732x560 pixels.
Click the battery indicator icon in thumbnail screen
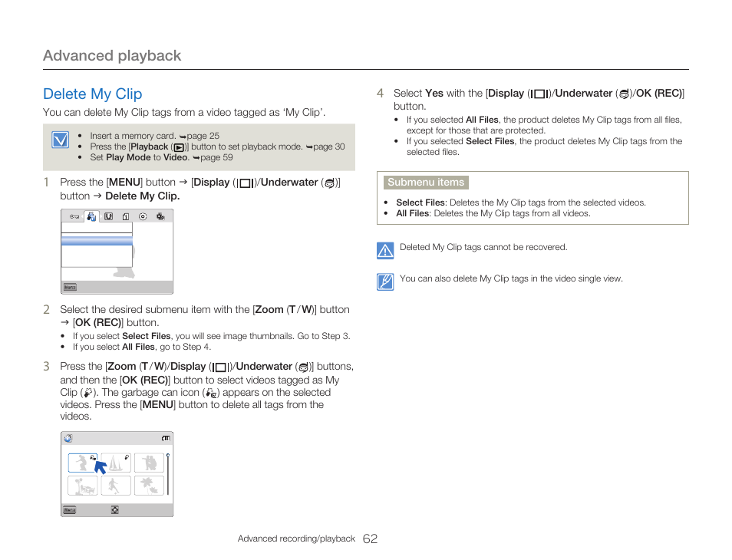click(x=167, y=438)
